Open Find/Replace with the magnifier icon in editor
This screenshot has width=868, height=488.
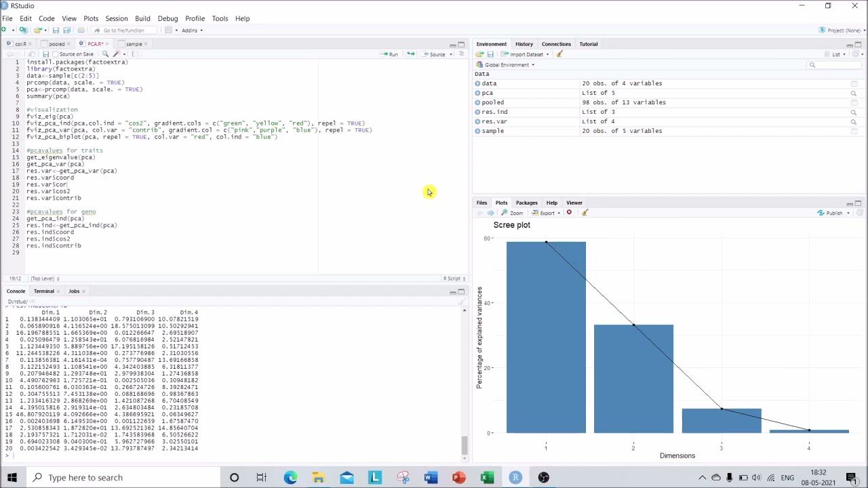(105, 54)
